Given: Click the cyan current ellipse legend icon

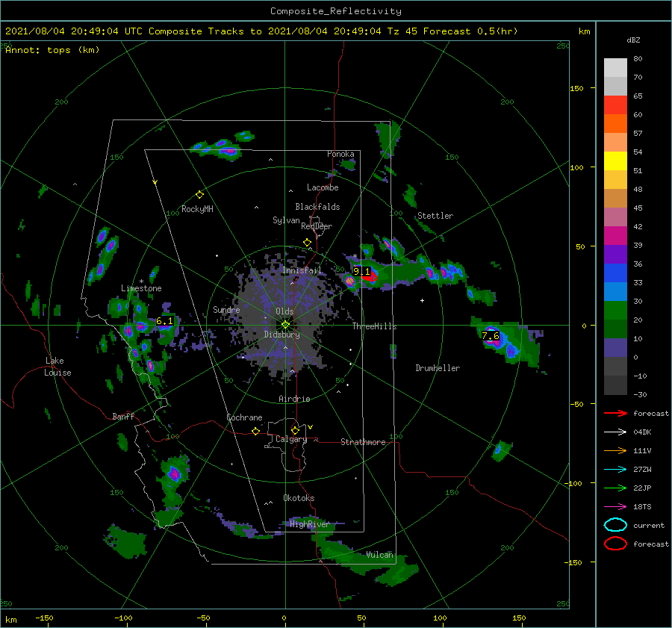Looking at the screenshot, I should [x=615, y=525].
